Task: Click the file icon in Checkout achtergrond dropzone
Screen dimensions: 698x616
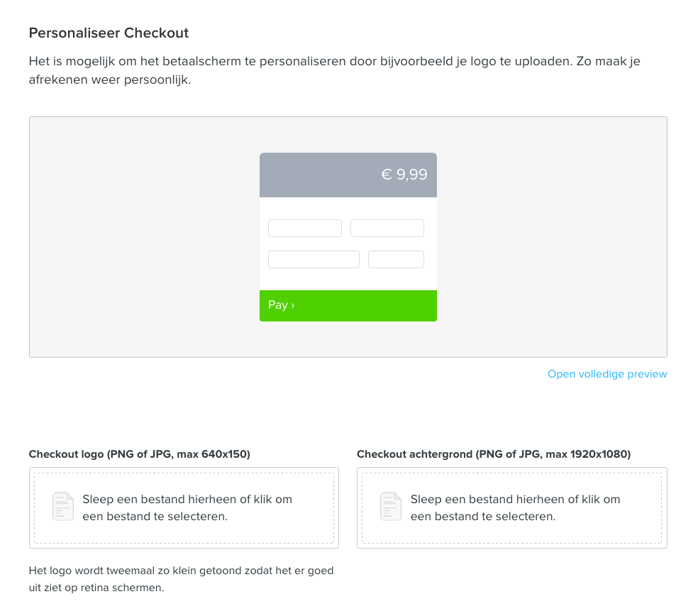Action: point(391,507)
